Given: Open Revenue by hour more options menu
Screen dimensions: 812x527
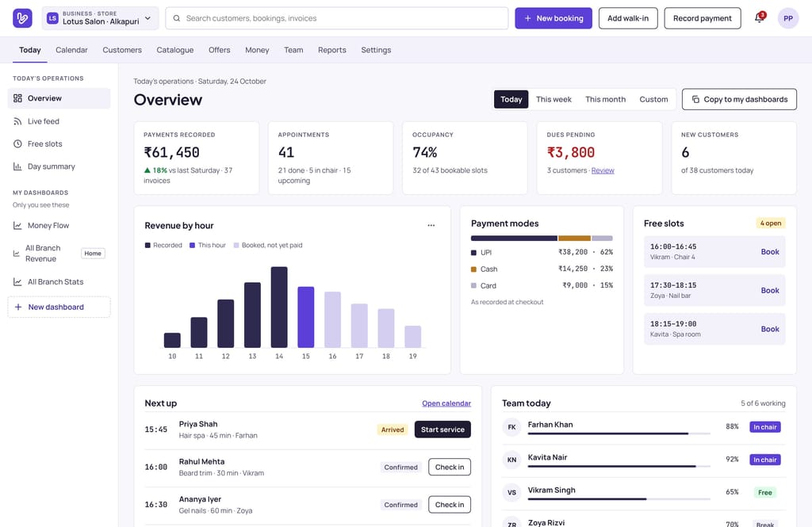Looking at the screenshot, I should [431, 225].
